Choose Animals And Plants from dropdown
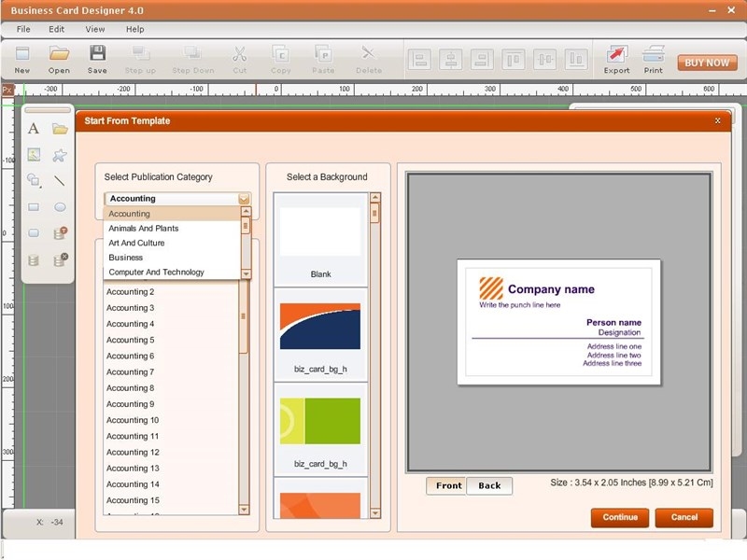Image resolution: width=747 pixels, height=560 pixels. (x=144, y=228)
